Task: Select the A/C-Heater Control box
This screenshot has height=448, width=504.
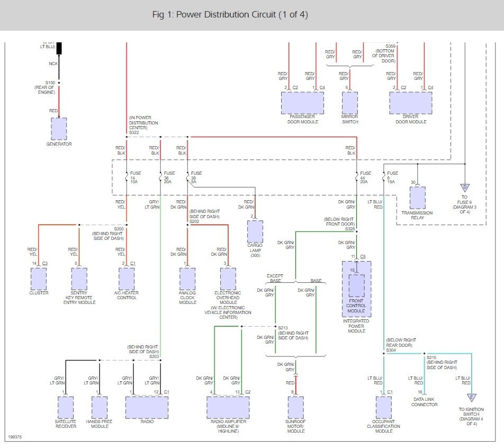Action: click(127, 279)
